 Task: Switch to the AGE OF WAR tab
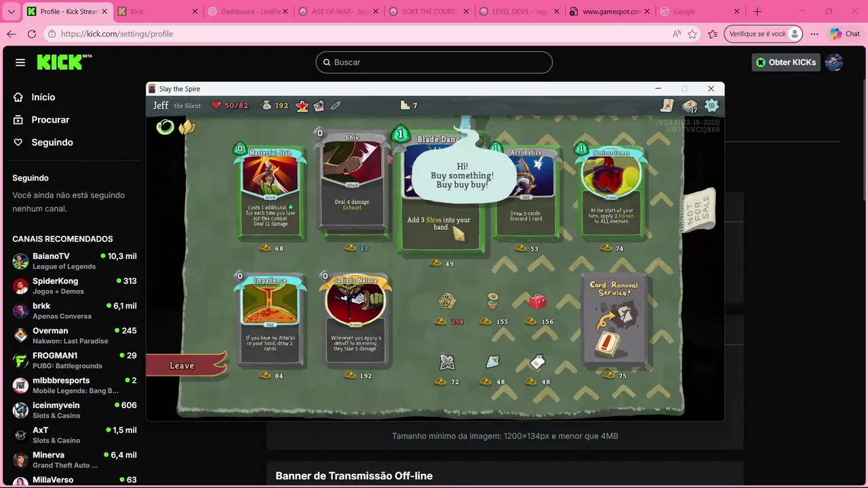pos(338,12)
